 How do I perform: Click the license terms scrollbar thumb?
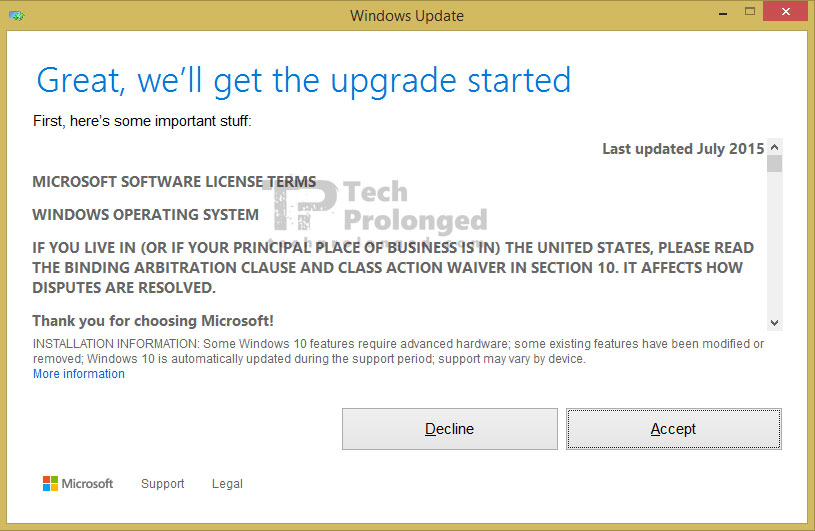point(774,163)
